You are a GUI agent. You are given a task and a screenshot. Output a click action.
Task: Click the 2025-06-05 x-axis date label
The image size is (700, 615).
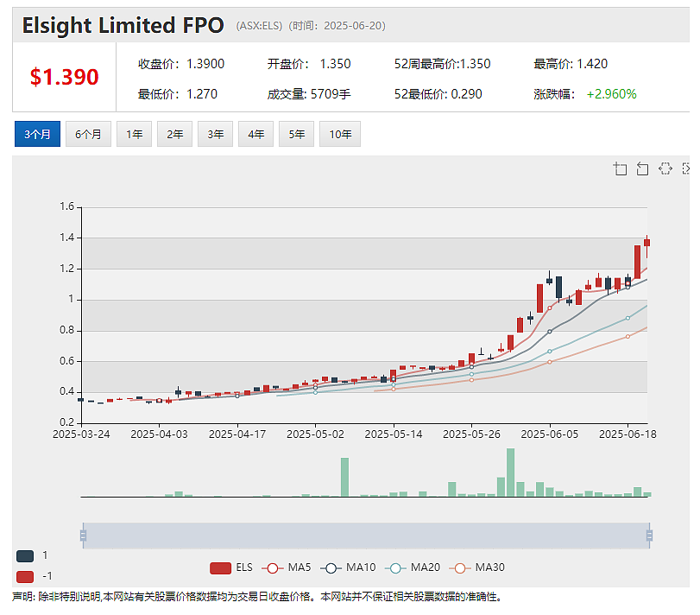pyautogui.click(x=550, y=434)
